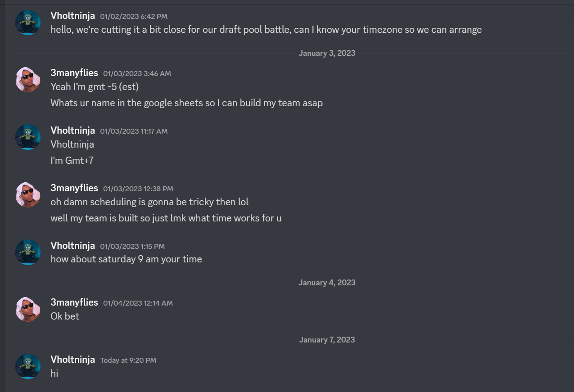Click 3manyflies username above 'Yeah I'm gmt -5'
The width and height of the screenshot is (574, 392).
pos(74,73)
